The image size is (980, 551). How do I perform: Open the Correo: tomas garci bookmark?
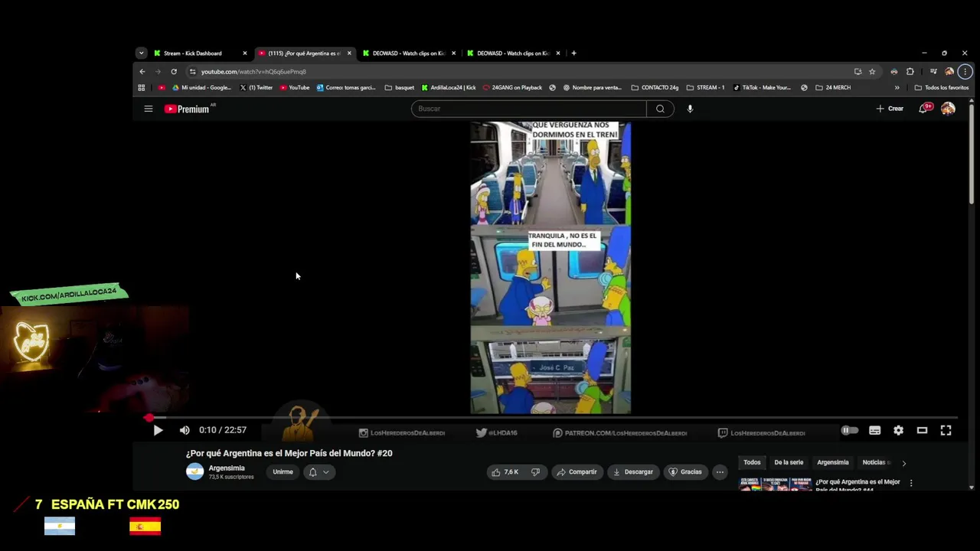point(346,87)
